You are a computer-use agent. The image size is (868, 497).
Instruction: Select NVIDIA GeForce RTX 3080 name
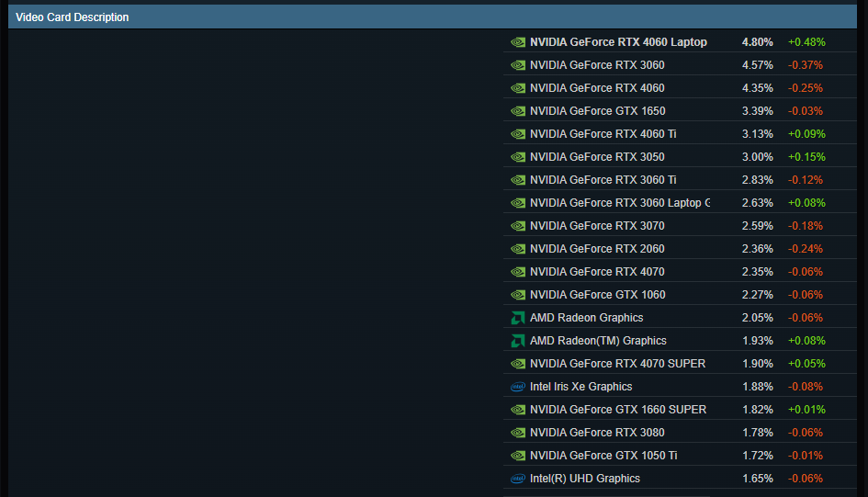tap(597, 433)
